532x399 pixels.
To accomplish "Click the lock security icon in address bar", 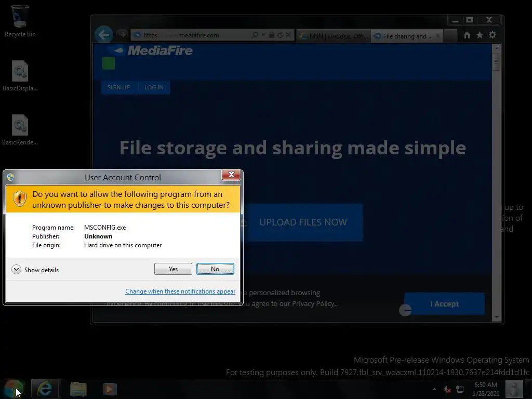I will pyautogui.click(x=271, y=35).
